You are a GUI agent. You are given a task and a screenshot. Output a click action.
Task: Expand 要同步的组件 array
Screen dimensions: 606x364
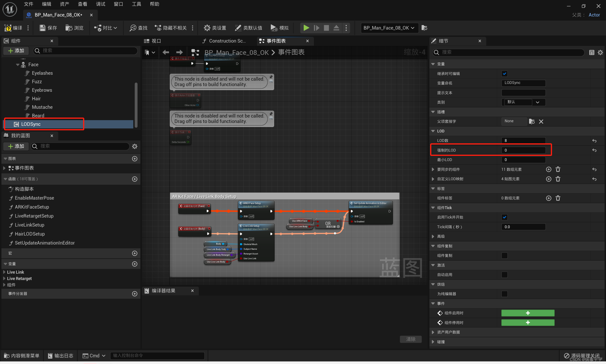coord(433,170)
